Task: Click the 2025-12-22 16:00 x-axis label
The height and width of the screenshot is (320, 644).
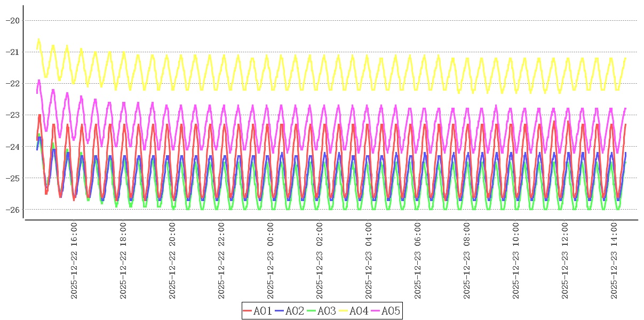Action: point(74,261)
